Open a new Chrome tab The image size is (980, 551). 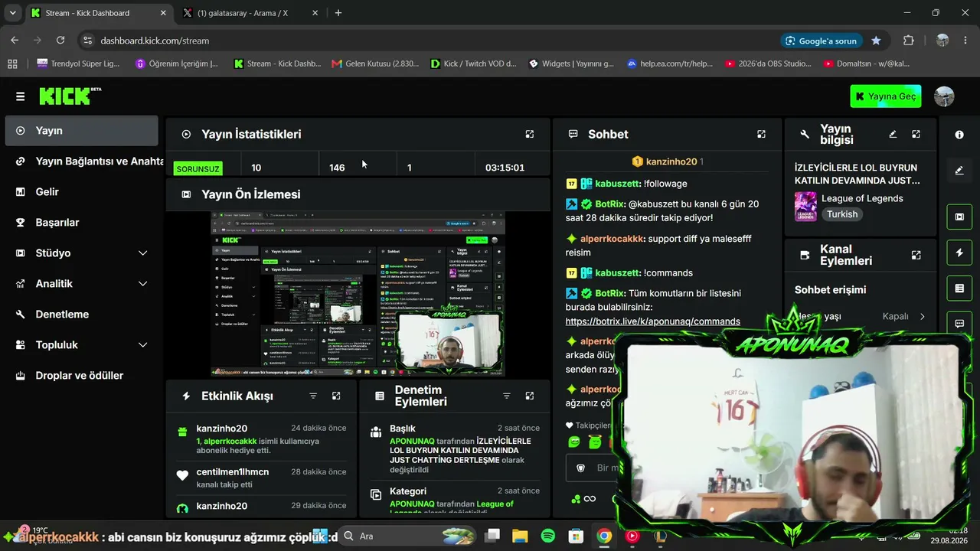(338, 13)
